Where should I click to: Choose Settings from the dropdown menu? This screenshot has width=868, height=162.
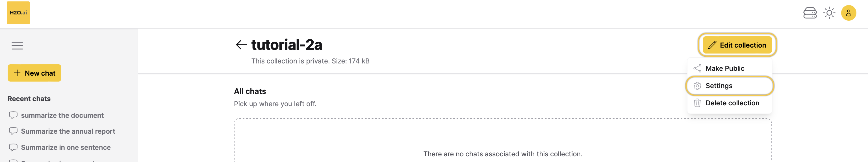[x=729, y=86]
